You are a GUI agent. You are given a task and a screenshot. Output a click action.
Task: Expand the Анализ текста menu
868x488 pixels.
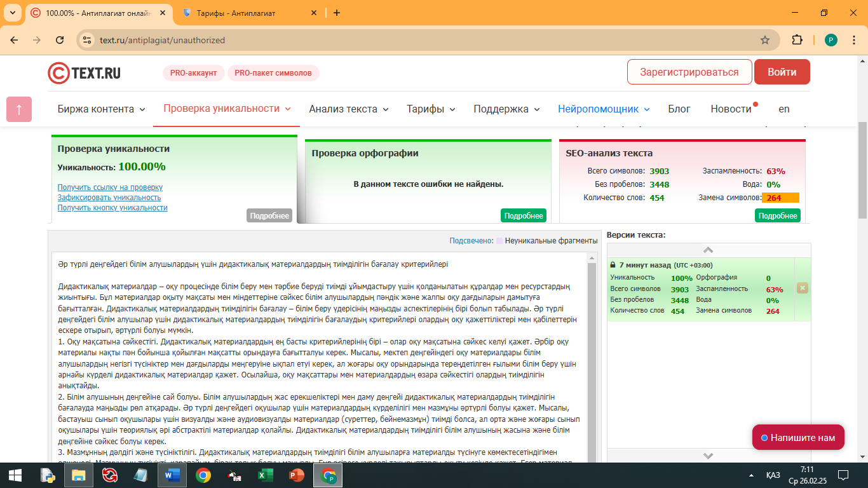tap(349, 109)
